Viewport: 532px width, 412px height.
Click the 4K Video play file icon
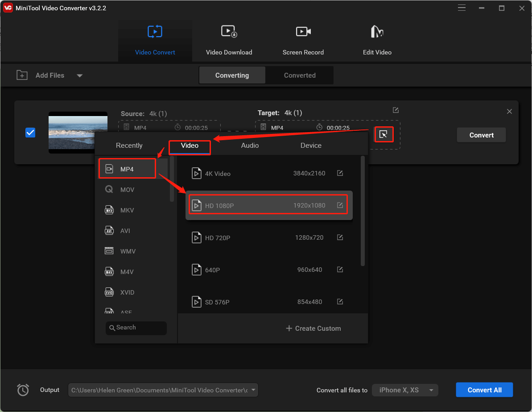(197, 173)
